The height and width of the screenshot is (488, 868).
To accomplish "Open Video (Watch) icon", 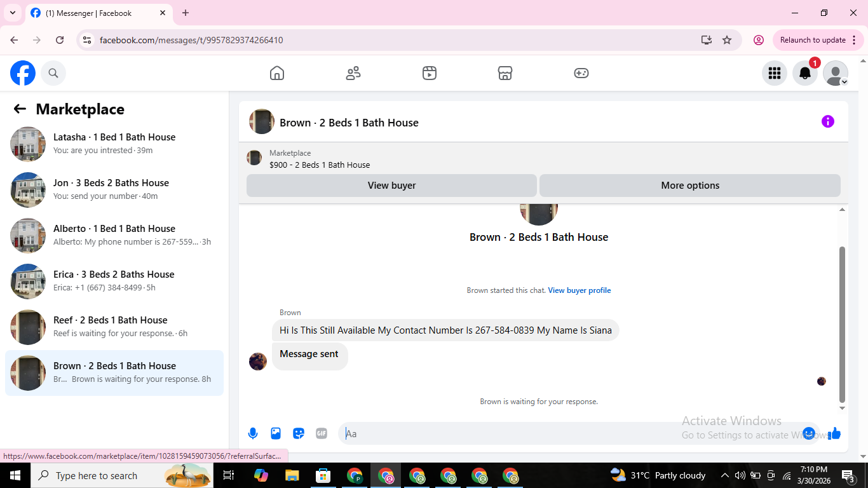I will pyautogui.click(x=430, y=73).
